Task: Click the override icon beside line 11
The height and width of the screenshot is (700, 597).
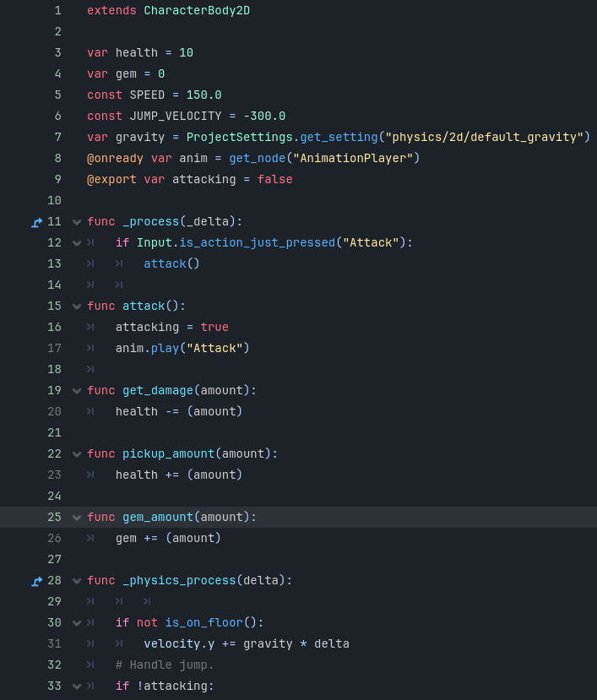Action: [x=37, y=222]
